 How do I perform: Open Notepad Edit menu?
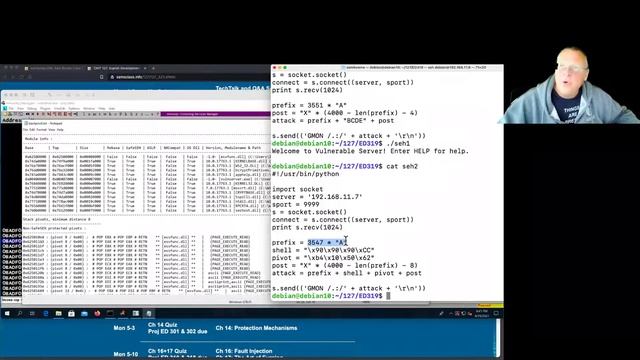pos(32,130)
